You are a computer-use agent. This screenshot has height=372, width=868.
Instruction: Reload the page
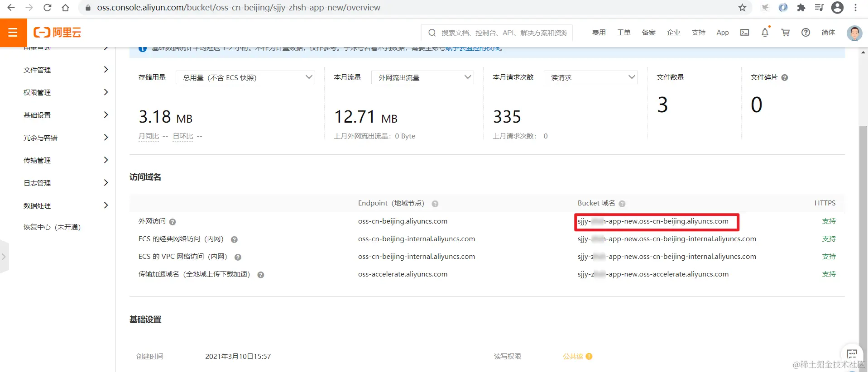(47, 8)
